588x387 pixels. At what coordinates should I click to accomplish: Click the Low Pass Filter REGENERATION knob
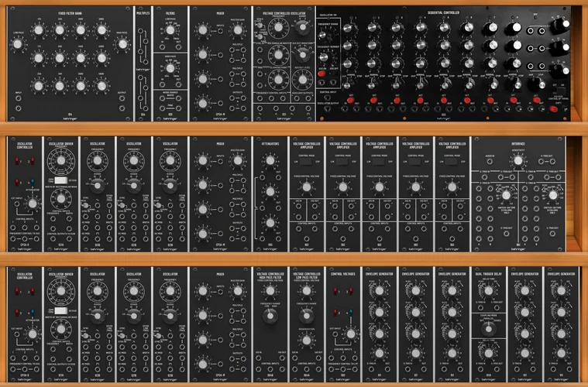[x=306, y=340]
